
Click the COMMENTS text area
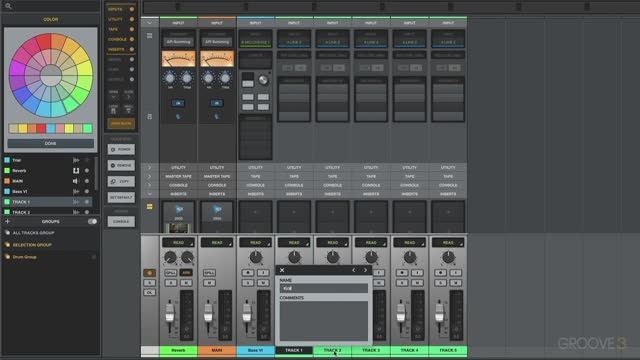324,321
